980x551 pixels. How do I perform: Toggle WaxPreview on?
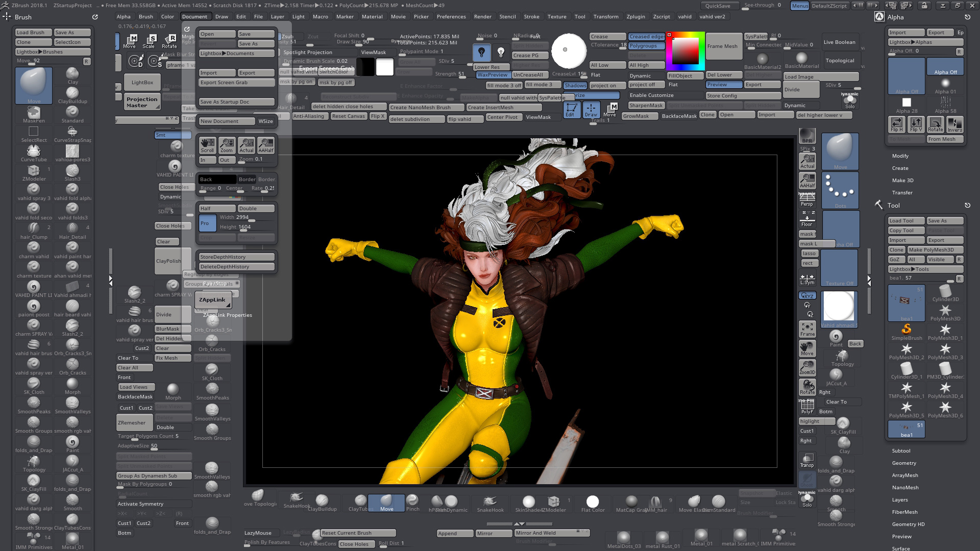(493, 74)
